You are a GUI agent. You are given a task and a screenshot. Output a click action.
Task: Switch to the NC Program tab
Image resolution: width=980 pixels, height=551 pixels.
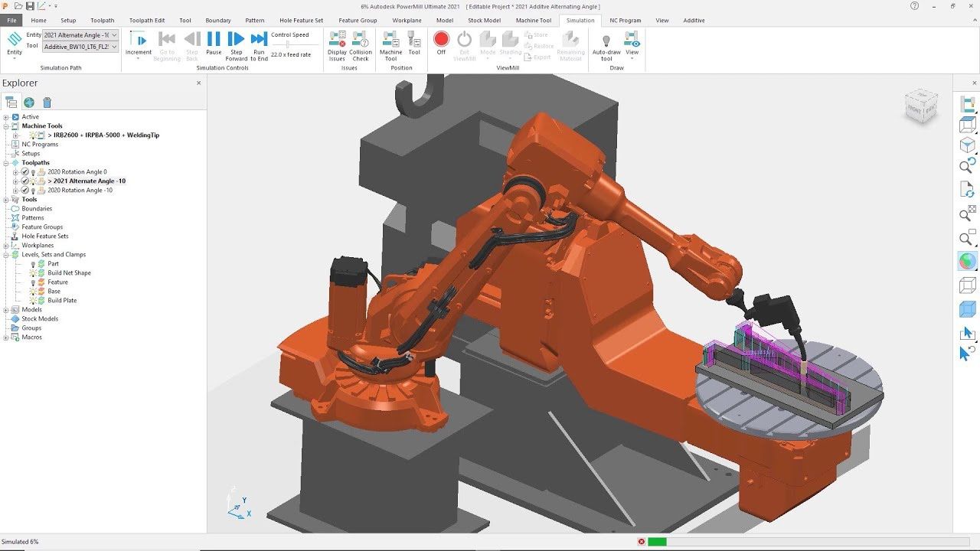pyautogui.click(x=625, y=20)
